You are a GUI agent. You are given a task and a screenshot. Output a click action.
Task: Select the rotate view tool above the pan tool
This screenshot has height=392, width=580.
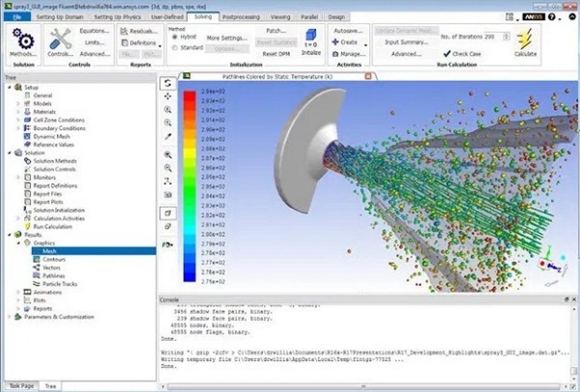(168, 83)
